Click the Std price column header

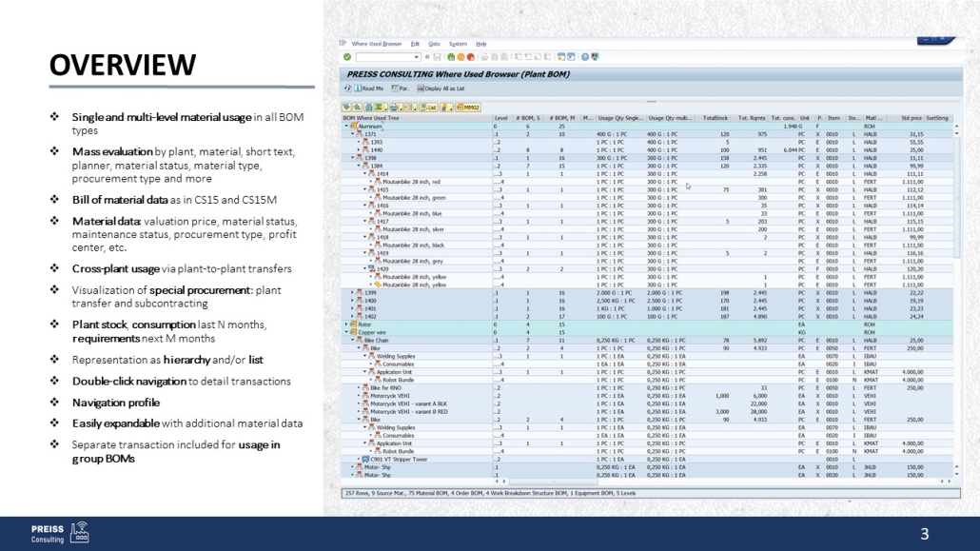[x=911, y=118]
